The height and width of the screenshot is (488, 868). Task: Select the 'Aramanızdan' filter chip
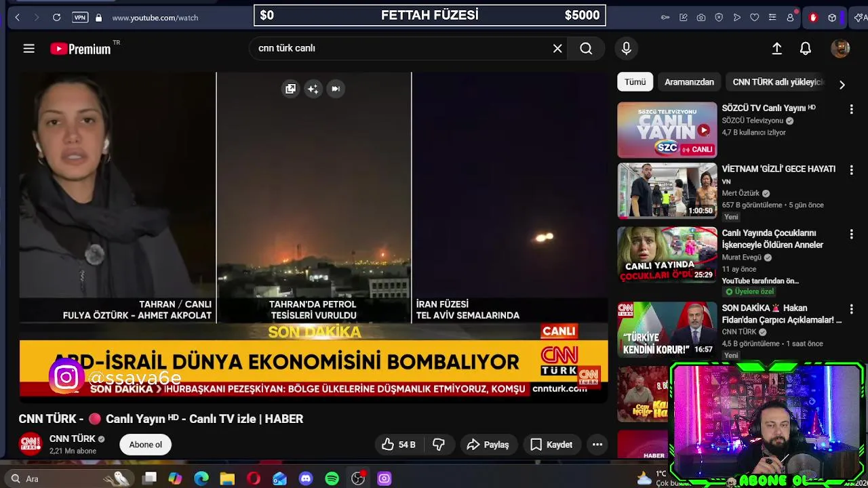tap(689, 82)
